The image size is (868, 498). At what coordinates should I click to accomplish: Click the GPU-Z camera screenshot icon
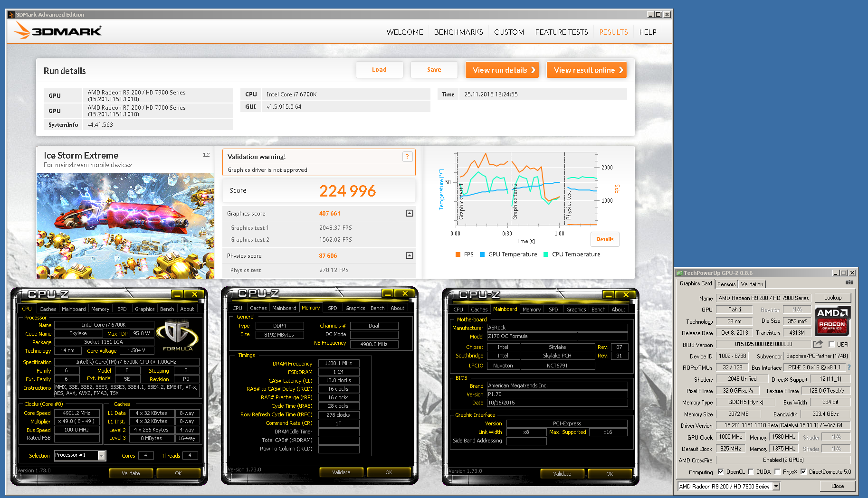[x=849, y=283]
